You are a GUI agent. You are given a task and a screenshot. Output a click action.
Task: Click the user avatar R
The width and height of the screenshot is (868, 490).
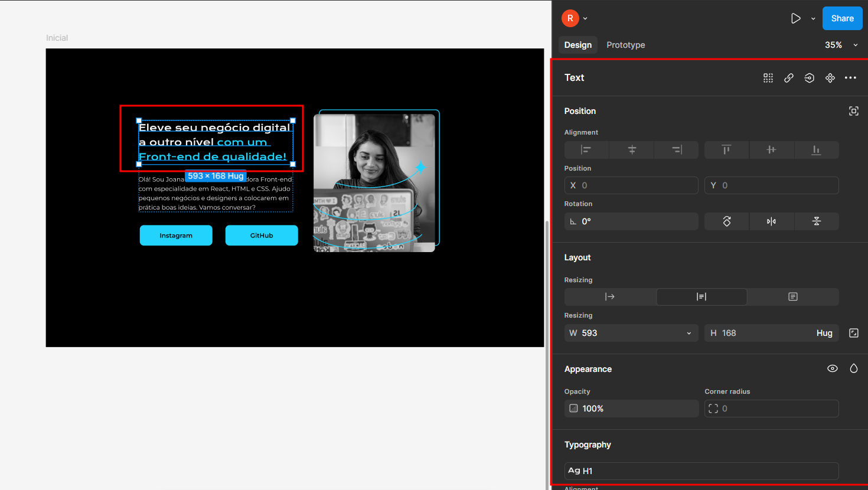[x=570, y=18]
